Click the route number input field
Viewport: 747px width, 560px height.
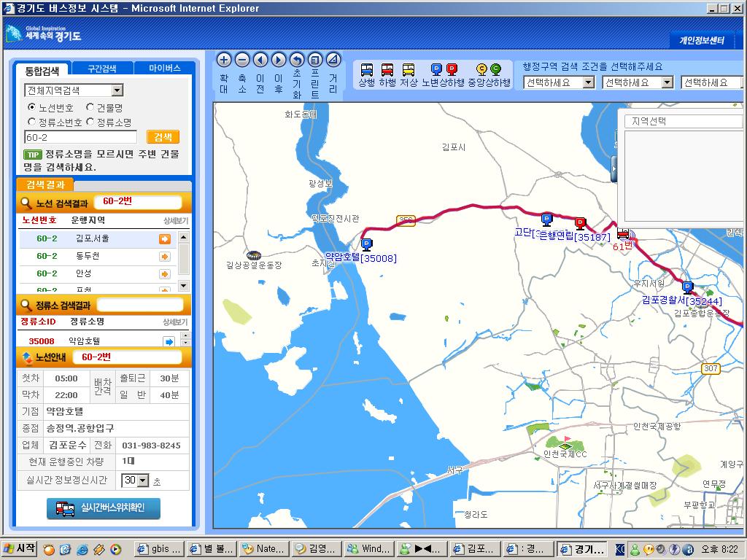80,137
